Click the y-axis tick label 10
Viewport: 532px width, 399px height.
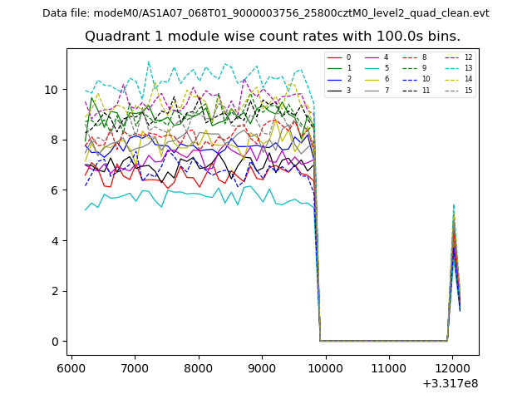[52, 90]
